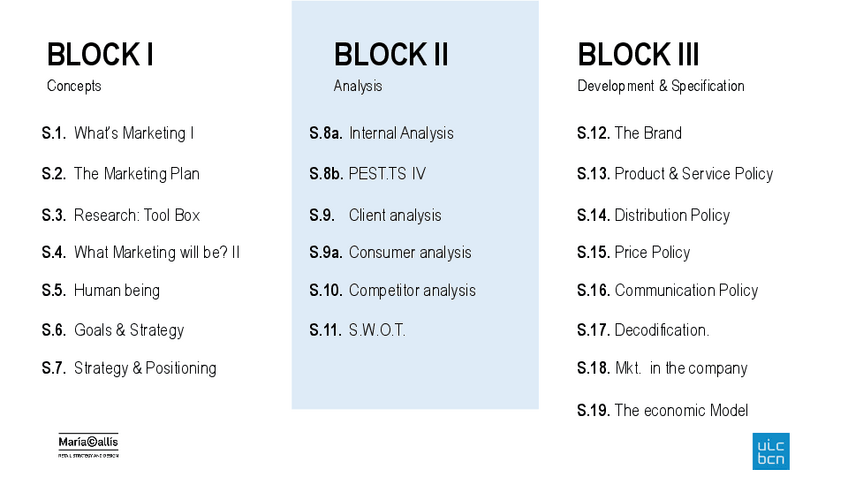Open S.7 Strategy & Positioning
The width and height of the screenshot is (848, 477).
pyautogui.click(x=129, y=368)
